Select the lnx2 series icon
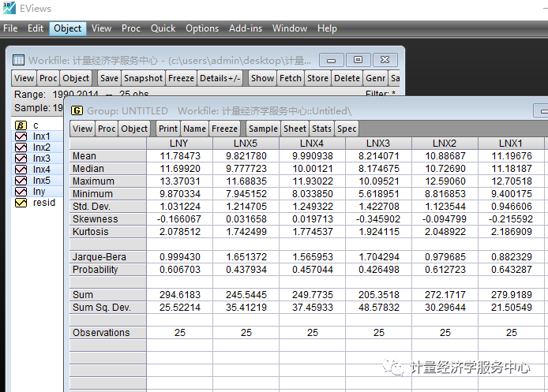 pos(21,147)
